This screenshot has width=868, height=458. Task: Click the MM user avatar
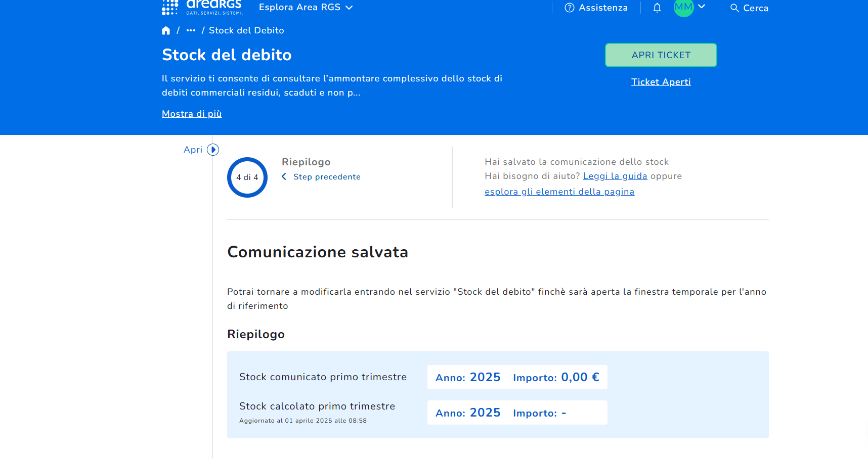(683, 7)
